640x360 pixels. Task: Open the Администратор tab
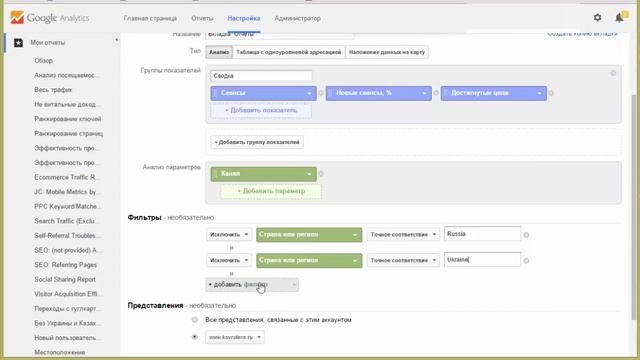point(297,18)
